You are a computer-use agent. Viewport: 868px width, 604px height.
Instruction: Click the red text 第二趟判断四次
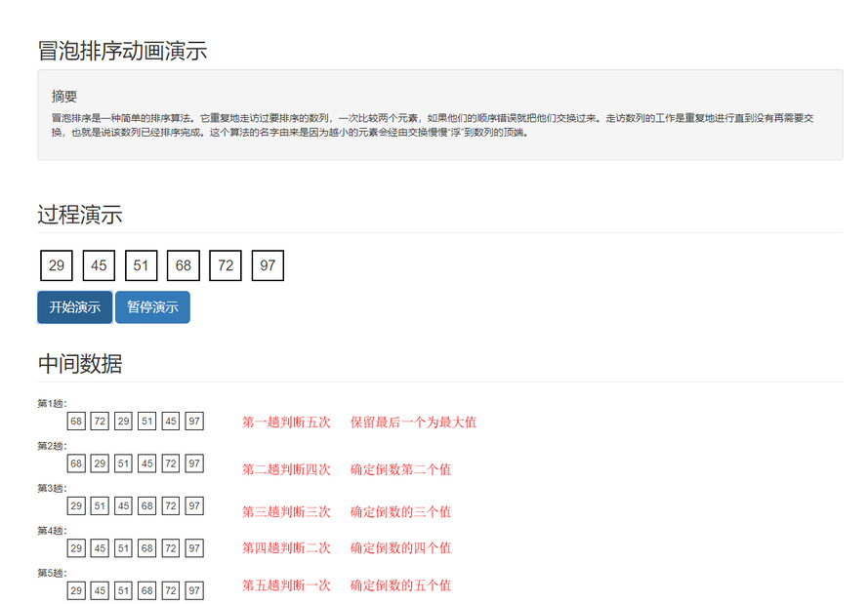286,469
